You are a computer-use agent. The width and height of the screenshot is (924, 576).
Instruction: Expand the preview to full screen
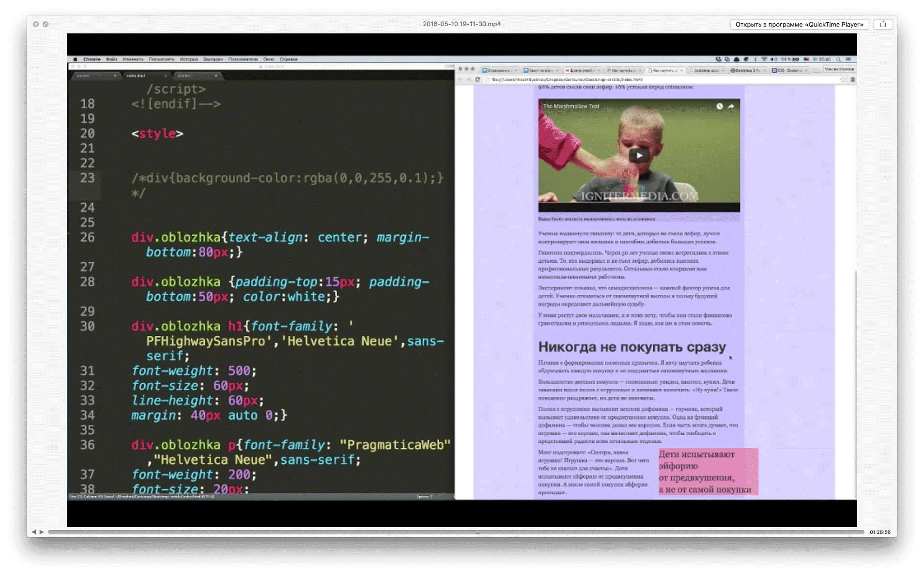click(x=46, y=24)
